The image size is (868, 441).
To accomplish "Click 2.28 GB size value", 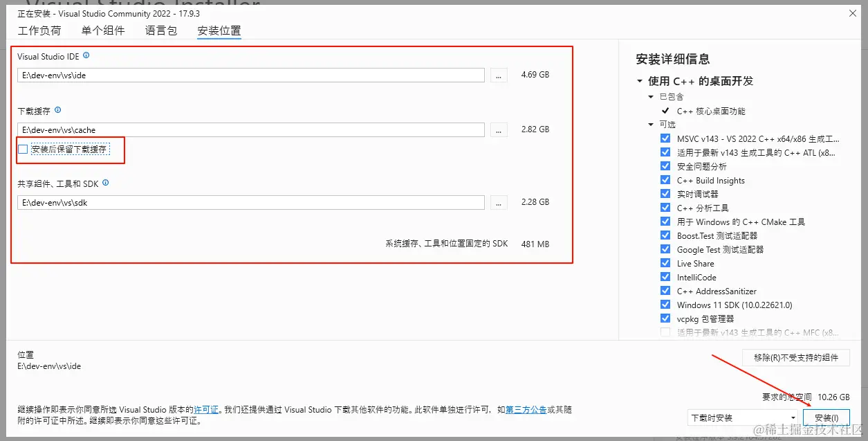I will pos(535,202).
